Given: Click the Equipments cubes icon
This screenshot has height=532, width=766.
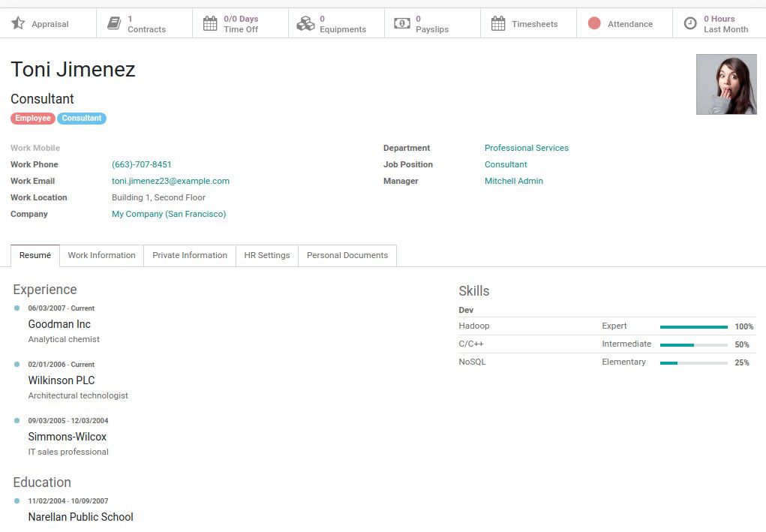Looking at the screenshot, I should point(306,23).
